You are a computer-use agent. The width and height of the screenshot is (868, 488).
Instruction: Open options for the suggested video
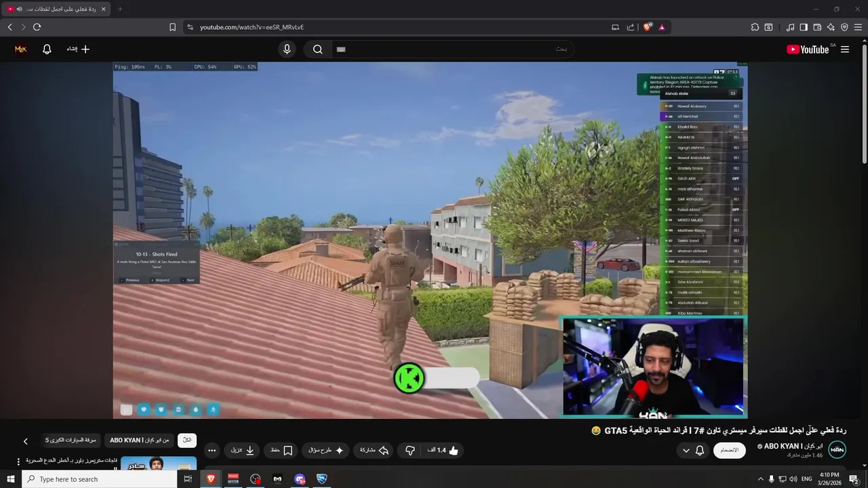[18, 462]
